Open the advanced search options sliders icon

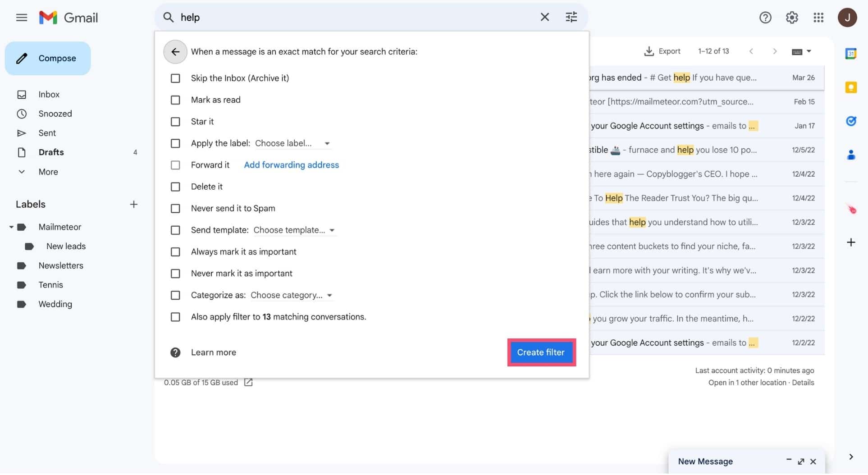[571, 17]
